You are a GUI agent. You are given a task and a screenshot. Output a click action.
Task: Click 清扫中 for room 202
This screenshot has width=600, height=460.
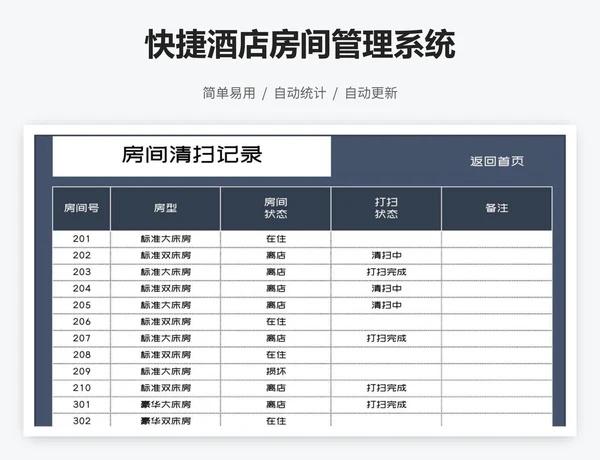point(386,255)
